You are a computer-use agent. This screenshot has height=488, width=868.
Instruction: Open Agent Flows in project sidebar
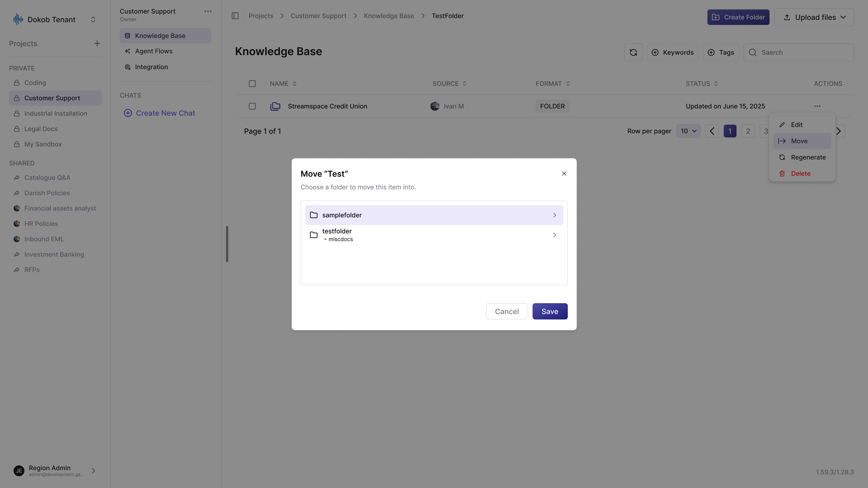click(165, 51)
